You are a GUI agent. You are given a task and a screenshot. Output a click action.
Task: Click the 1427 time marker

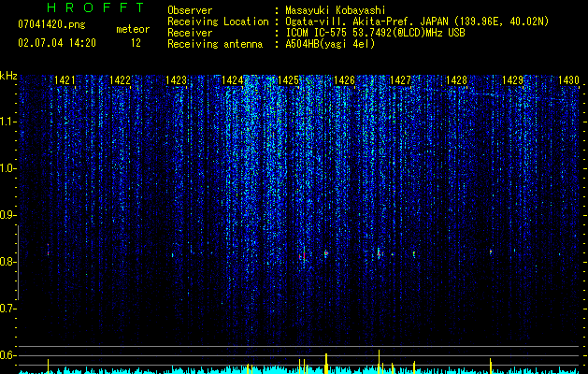[400, 80]
